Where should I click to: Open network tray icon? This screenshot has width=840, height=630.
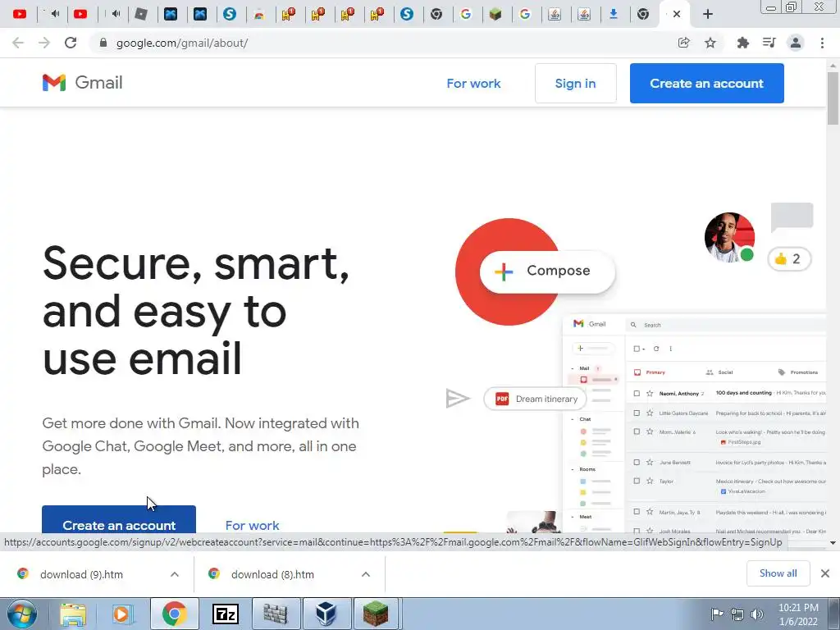click(x=737, y=614)
